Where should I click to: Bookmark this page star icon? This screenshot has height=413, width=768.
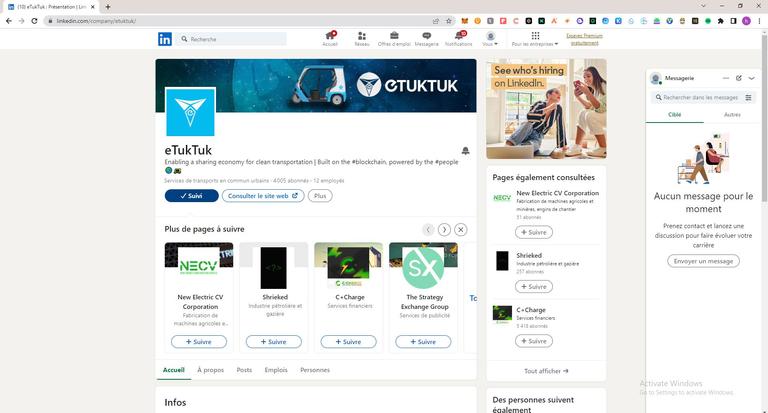(449, 21)
